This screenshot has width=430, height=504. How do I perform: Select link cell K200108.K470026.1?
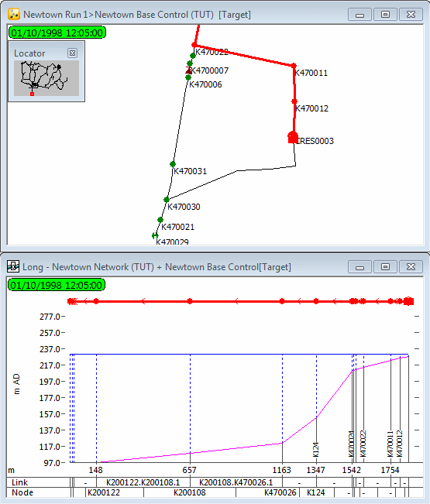click(x=236, y=482)
